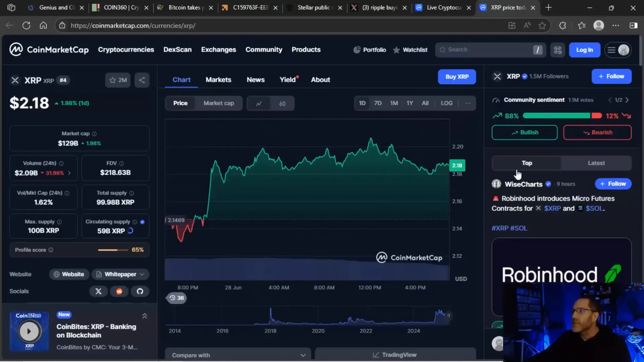This screenshot has width=644, height=362.
Task: Go to browser home
Action: (43, 25)
